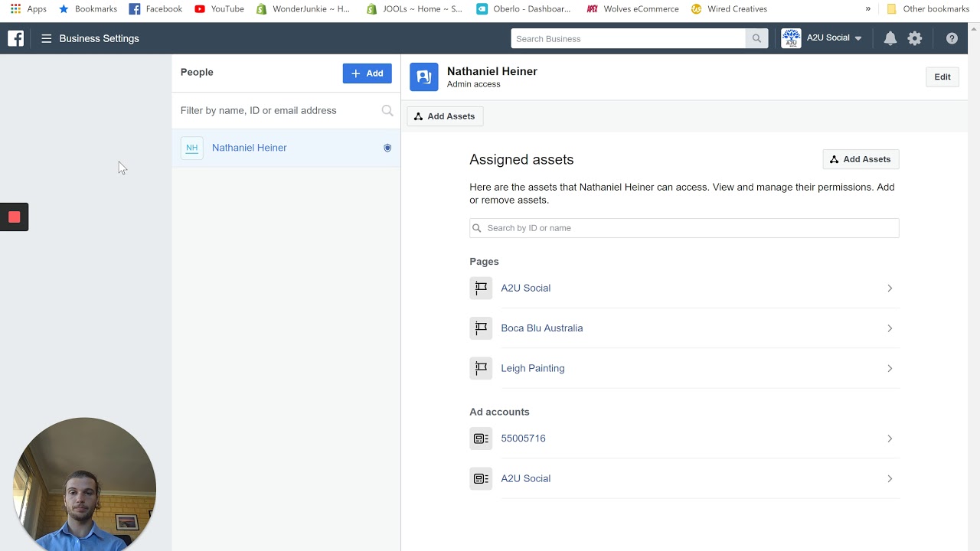Open the Oberlo Dashboard bookmark
Image resolution: width=980 pixels, height=551 pixels.
(x=524, y=9)
